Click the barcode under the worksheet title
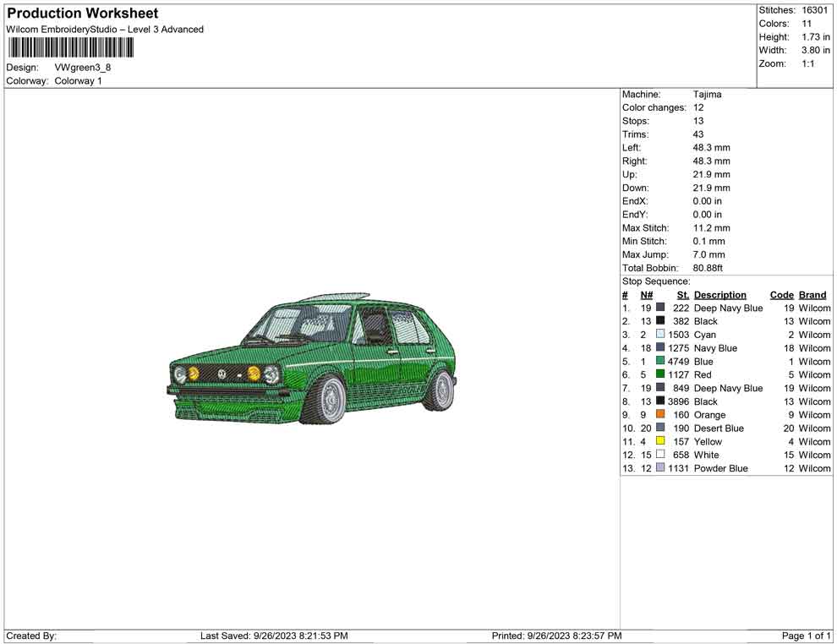This screenshot has width=837, height=644. (x=71, y=47)
